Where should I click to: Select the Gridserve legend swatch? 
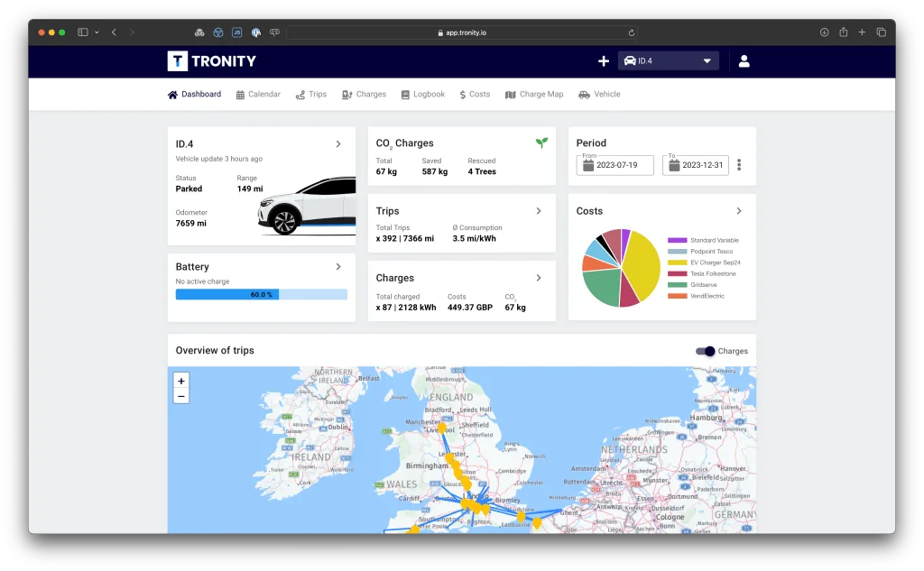[677, 285]
